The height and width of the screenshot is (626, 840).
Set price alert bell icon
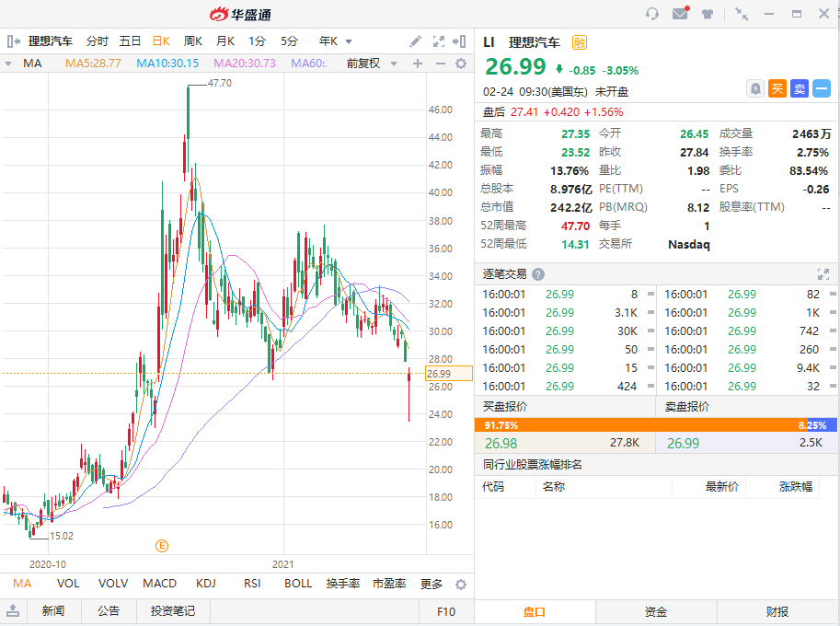755,88
